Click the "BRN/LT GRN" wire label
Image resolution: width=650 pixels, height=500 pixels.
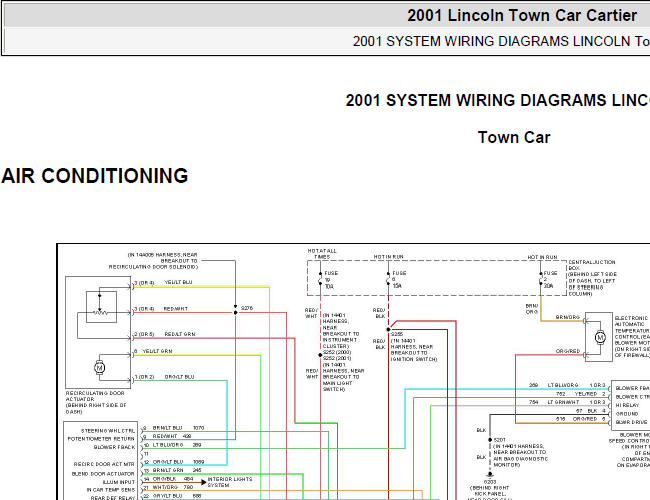point(168,470)
